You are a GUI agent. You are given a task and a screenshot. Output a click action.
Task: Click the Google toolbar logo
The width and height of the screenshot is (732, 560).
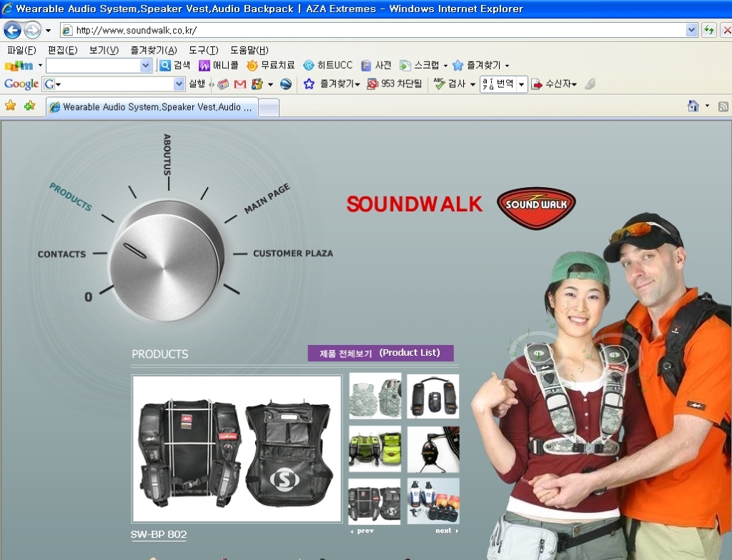point(21,84)
